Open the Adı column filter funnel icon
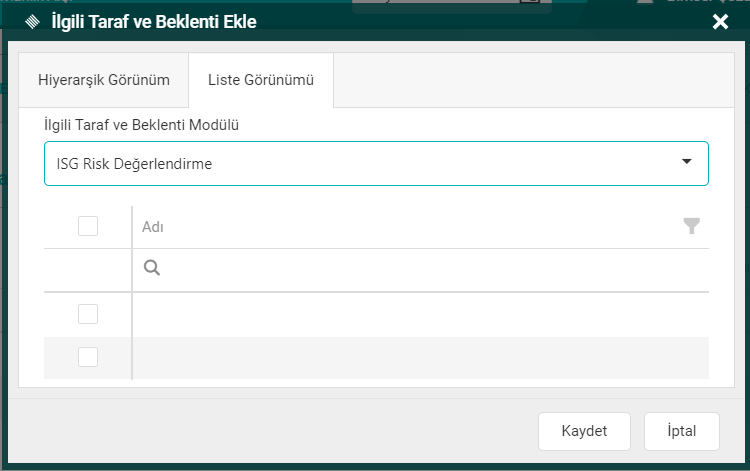 (691, 226)
